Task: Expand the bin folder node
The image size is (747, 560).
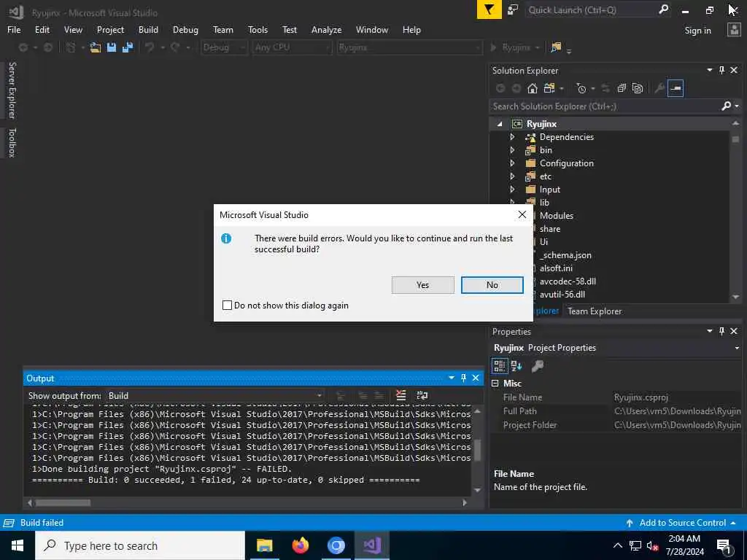Action: tap(512, 149)
